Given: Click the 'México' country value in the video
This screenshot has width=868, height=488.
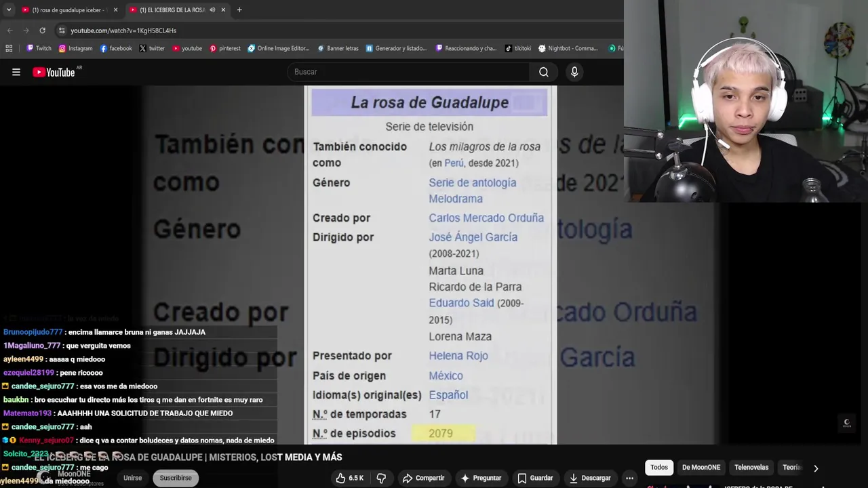Looking at the screenshot, I should (x=446, y=375).
